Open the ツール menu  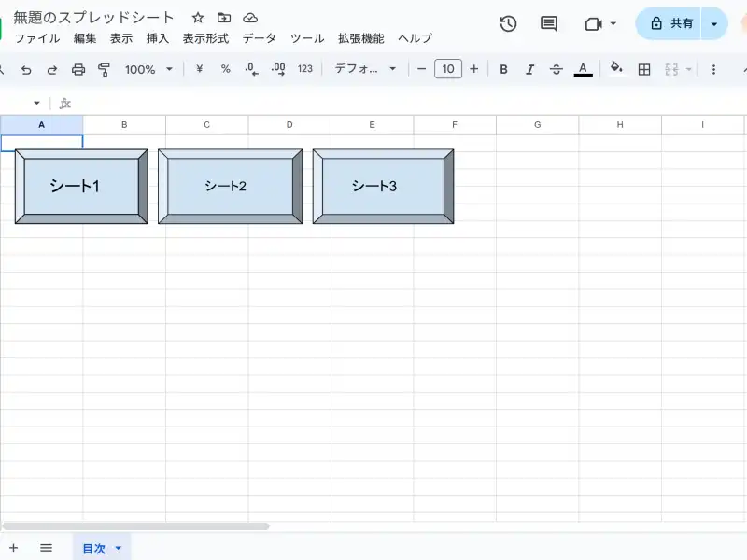[307, 38]
